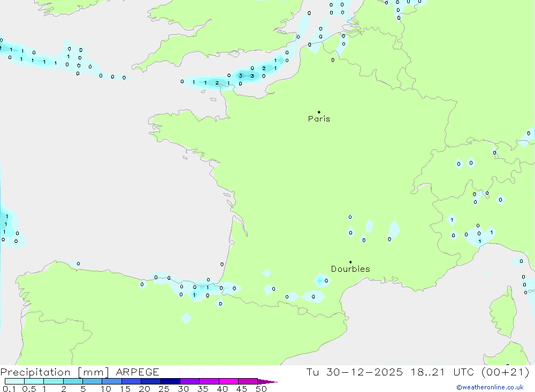Click the 45 mm legend color box
Viewport: 535px width, 392px height.
pos(248,381)
